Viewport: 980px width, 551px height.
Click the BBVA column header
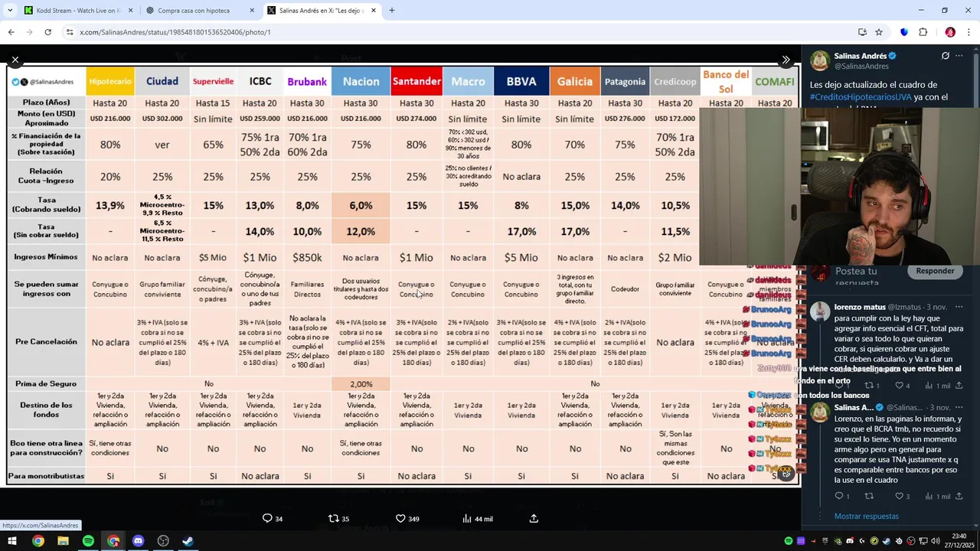(521, 81)
